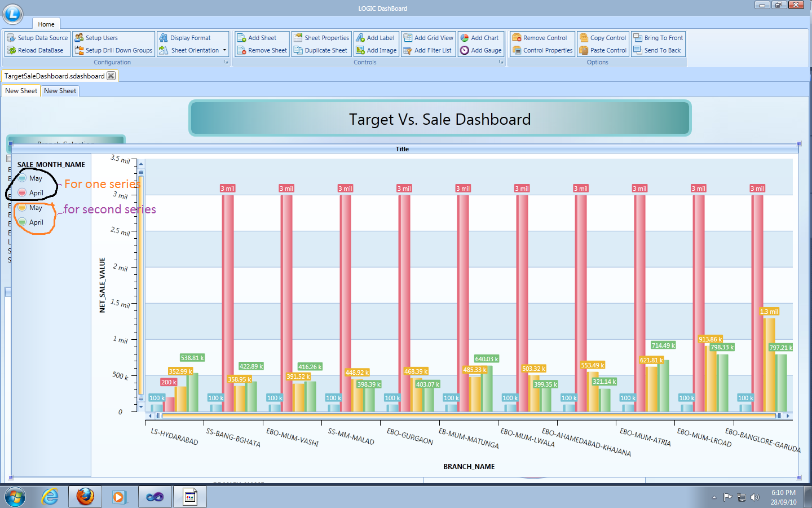
Task: Expand the Controls group dialog launcher
Action: pos(501,62)
